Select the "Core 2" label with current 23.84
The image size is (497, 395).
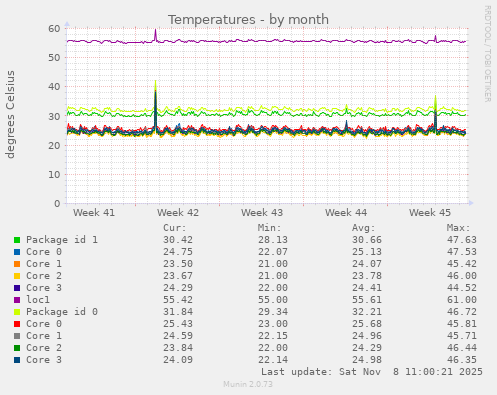click(44, 348)
